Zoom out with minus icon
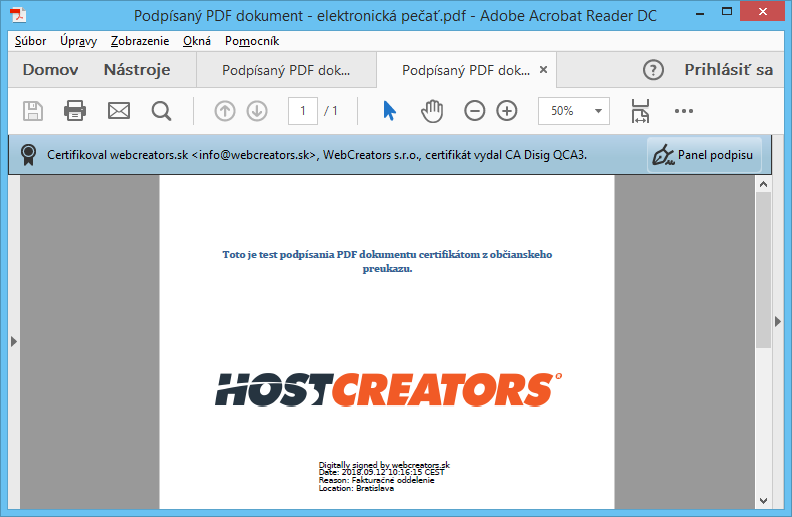 pos(474,111)
